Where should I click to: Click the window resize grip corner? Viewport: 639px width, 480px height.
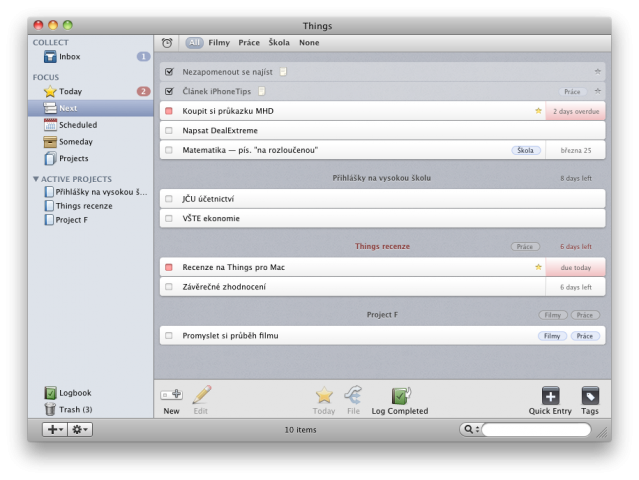[602, 433]
